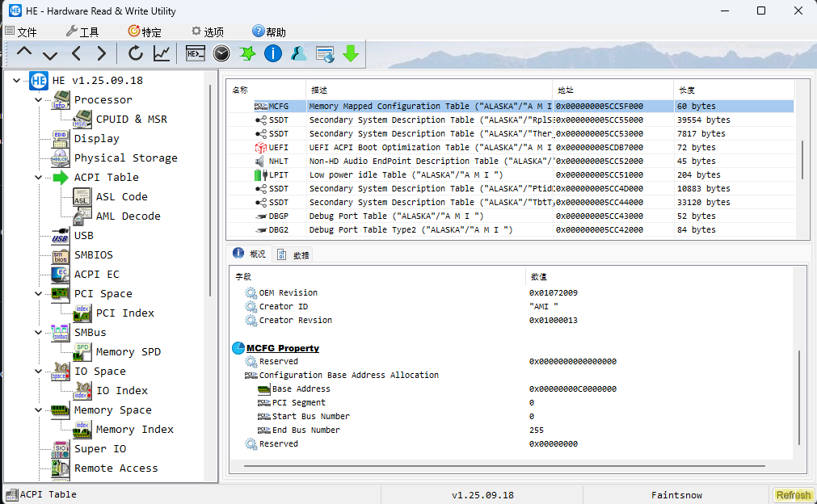
Task: Open the HEX command window icon
Action: 196,53
